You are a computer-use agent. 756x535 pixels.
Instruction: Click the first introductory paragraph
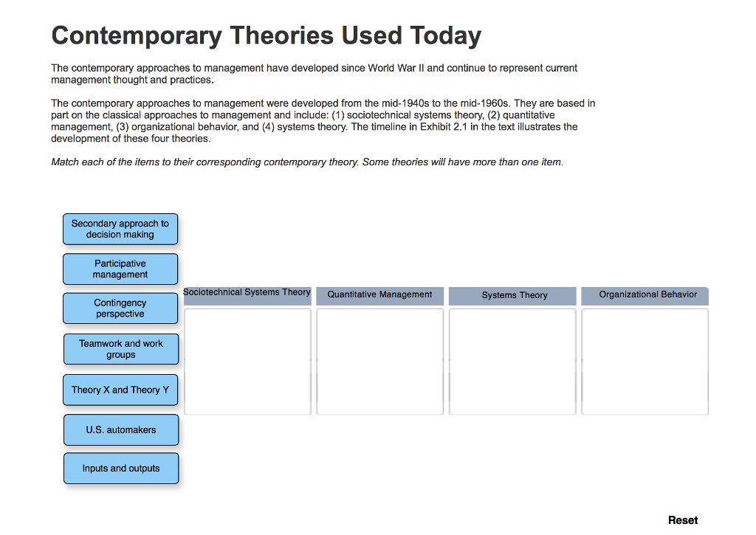(313, 73)
